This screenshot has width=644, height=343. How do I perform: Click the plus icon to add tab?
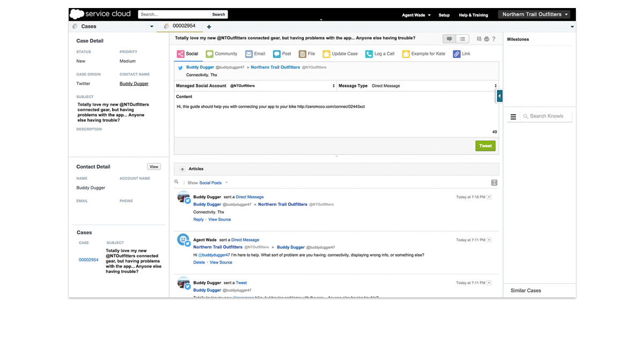pyautogui.click(x=209, y=27)
